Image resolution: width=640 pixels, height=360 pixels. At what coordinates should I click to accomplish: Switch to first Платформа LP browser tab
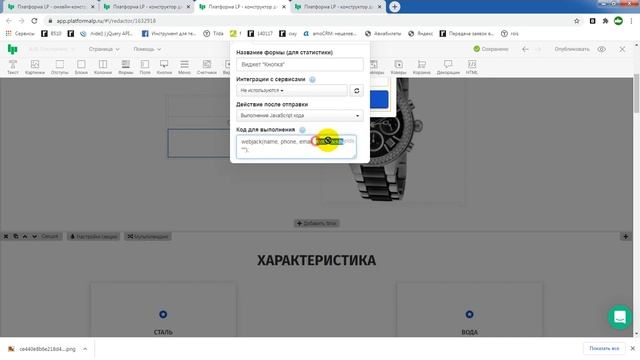coord(51,7)
